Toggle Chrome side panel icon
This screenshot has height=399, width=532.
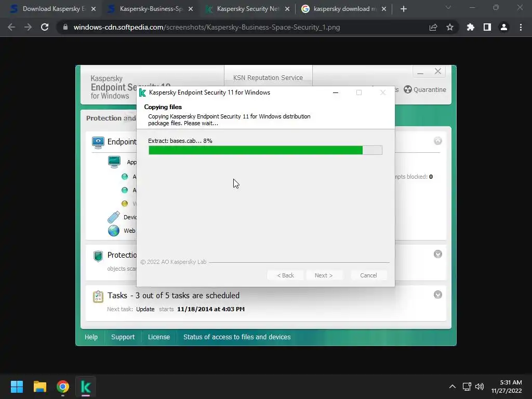[x=487, y=27]
